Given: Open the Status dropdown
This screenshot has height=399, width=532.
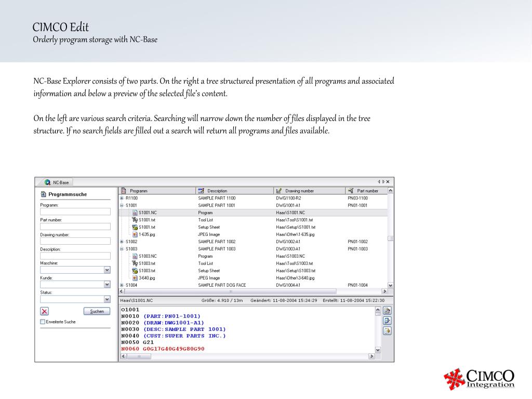Looking at the screenshot, I should tap(107, 299).
